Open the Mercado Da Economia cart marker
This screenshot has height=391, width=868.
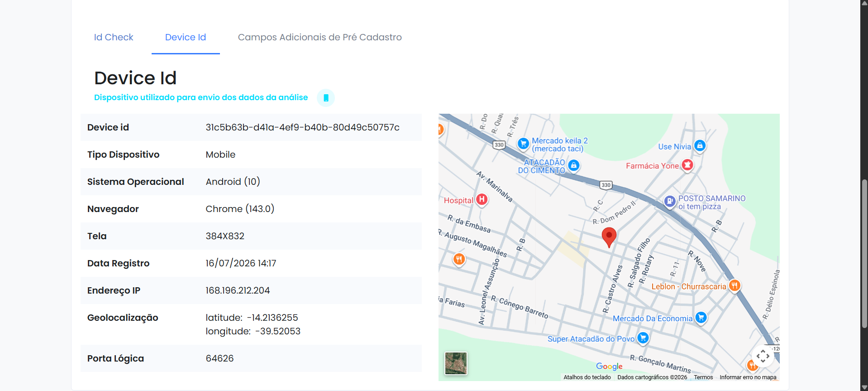(x=701, y=318)
